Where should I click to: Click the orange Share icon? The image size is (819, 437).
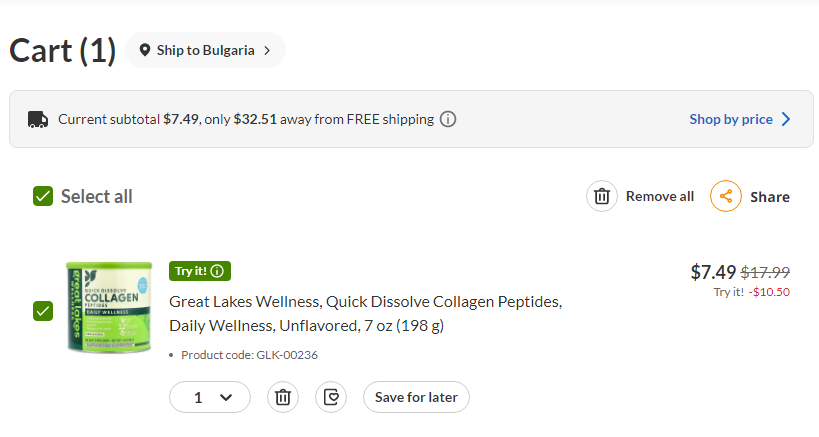pyautogui.click(x=726, y=196)
